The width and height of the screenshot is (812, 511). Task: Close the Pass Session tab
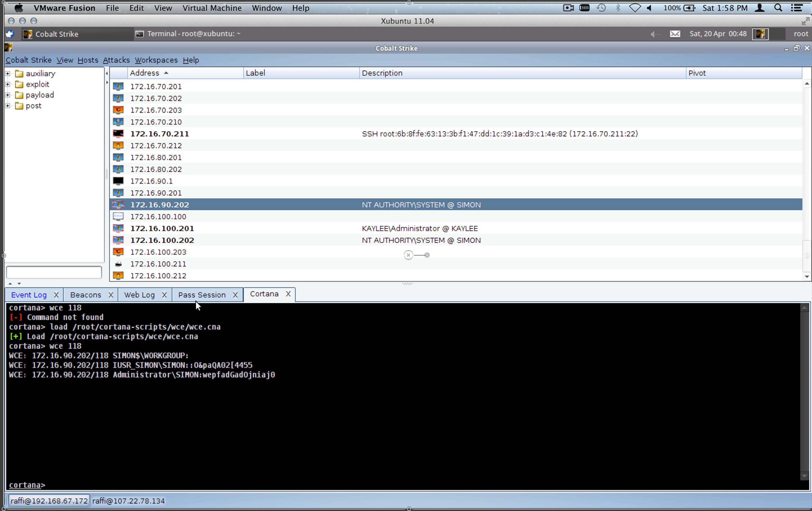coord(235,295)
